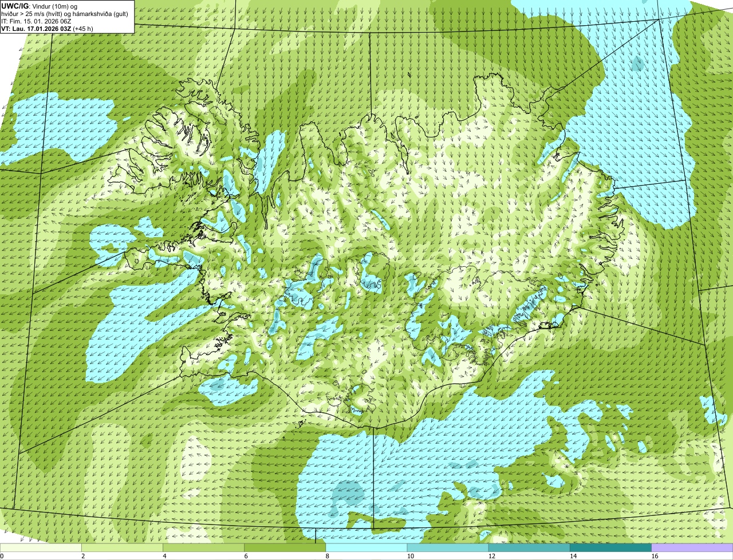Click the legend scale label "16"
This screenshot has width=733, height=560.
[x=654, y=556]
